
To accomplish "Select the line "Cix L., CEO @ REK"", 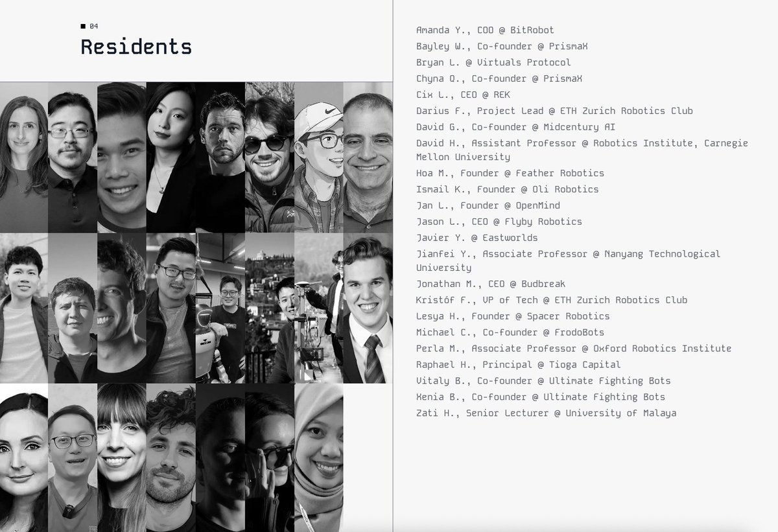I will coord(463,95).
